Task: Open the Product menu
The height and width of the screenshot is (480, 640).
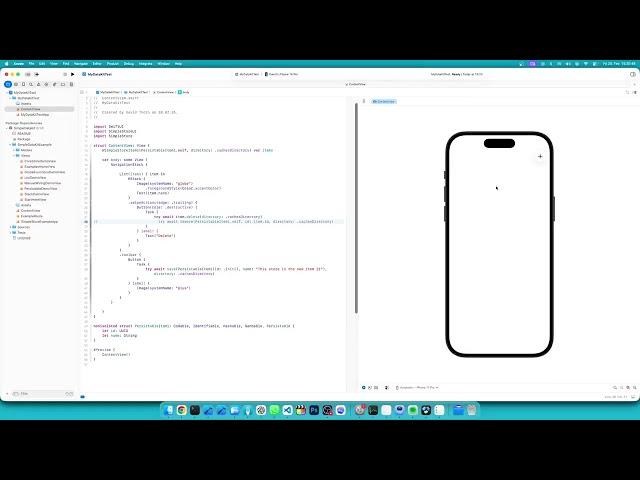Action: point(113,64)
